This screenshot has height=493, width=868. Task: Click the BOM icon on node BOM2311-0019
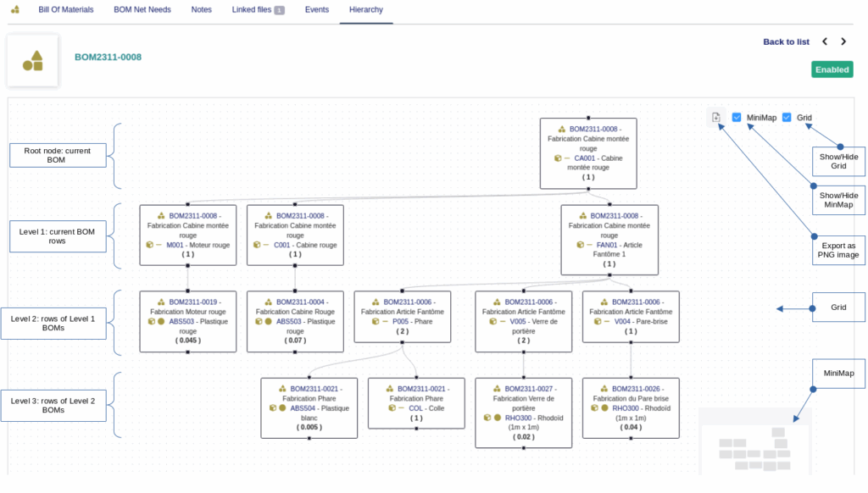click(161, 302)
